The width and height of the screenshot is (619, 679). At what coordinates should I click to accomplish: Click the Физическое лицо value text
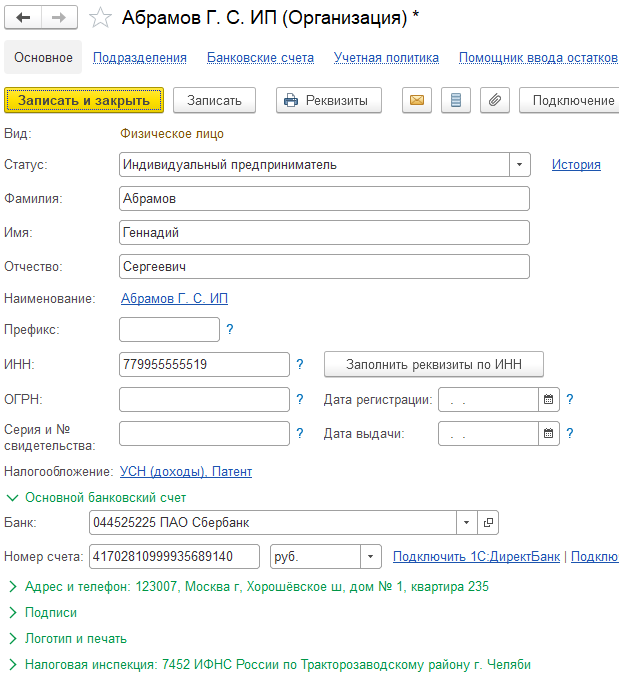[x=172, y=134]
